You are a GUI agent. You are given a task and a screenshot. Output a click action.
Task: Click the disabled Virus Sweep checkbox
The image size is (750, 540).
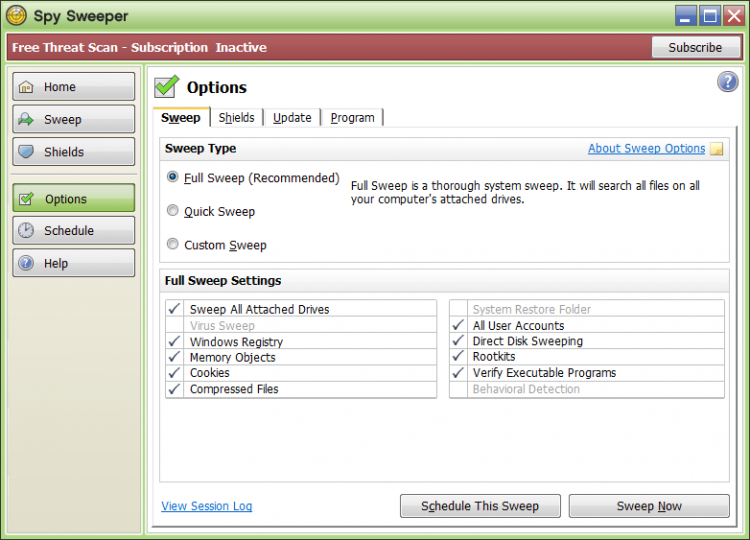coord(175,325)
